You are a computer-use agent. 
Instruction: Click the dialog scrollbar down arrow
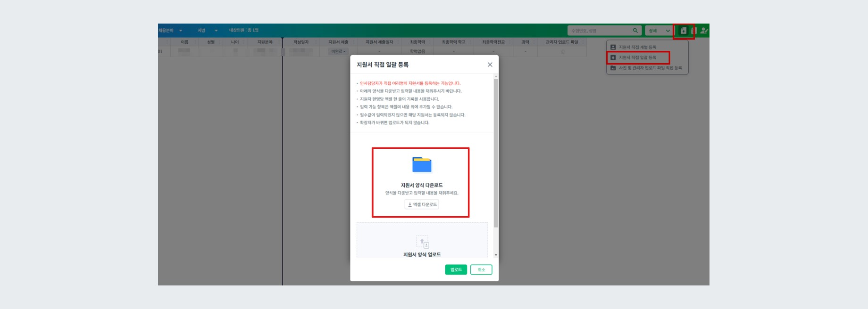[x=496, y=255]
